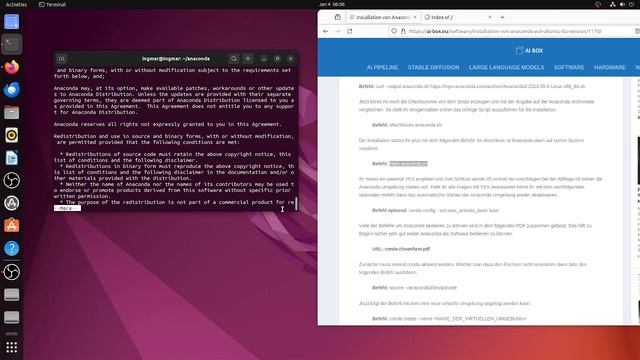This screenshot has width=640, height=360.
Task: Open the STABLE DIFFUSION menu item
Action: pos(433,67)
